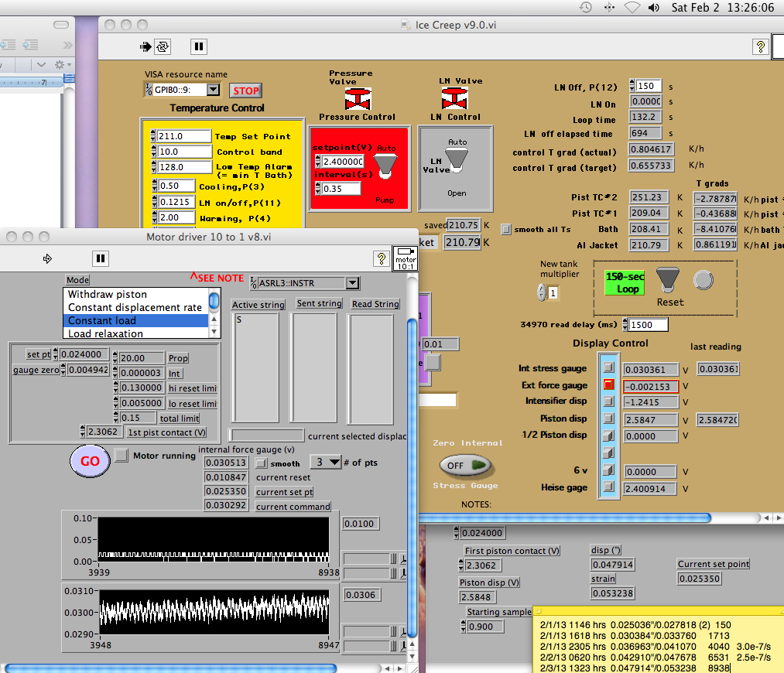Pause execution in the Motor driver window

pos(100,258)
